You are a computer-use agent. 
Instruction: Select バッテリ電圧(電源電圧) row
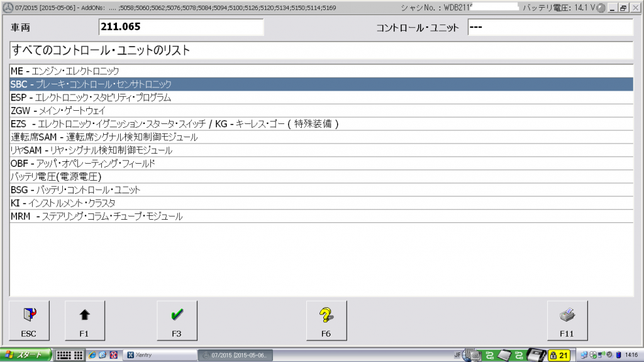[x=321, y=176]
